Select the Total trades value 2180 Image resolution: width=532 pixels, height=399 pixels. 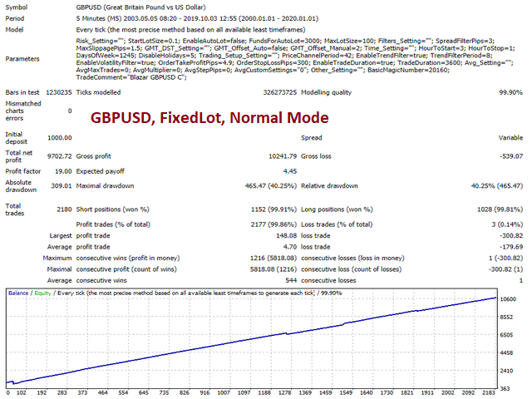pos(60,205)
